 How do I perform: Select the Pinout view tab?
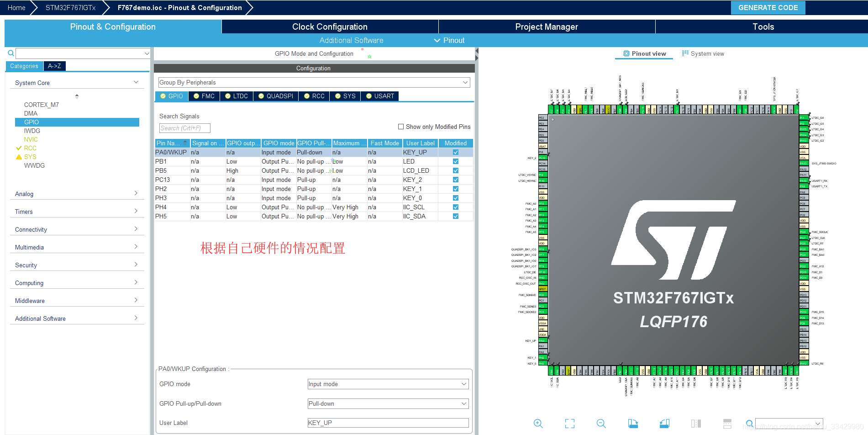pyautogui.click(x=645, y=53)
